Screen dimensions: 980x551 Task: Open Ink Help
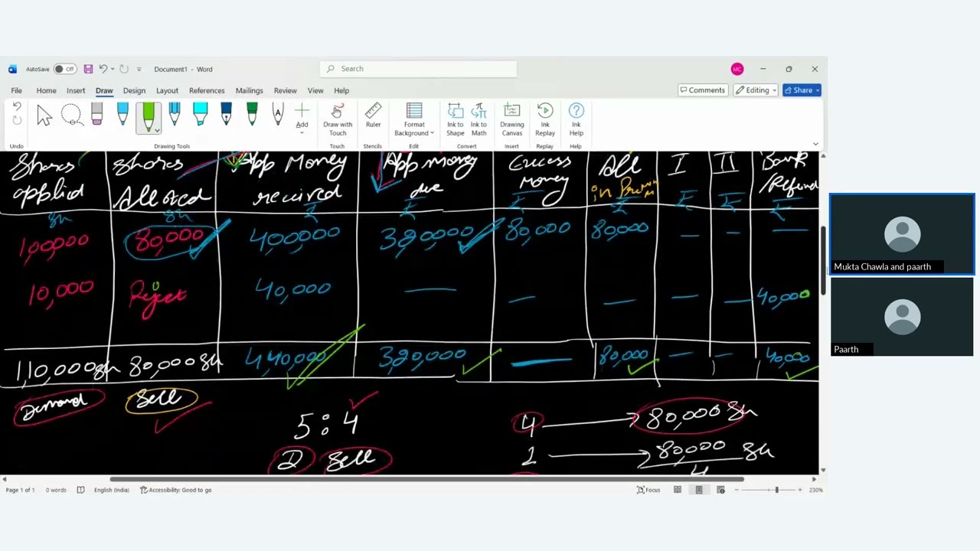(x=577, y=120)
